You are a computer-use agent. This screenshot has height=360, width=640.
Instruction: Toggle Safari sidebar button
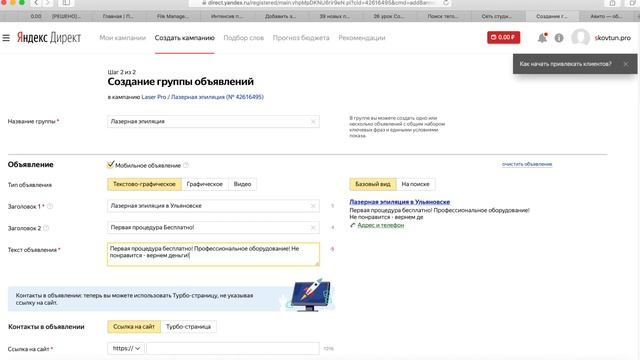[66, 3]
